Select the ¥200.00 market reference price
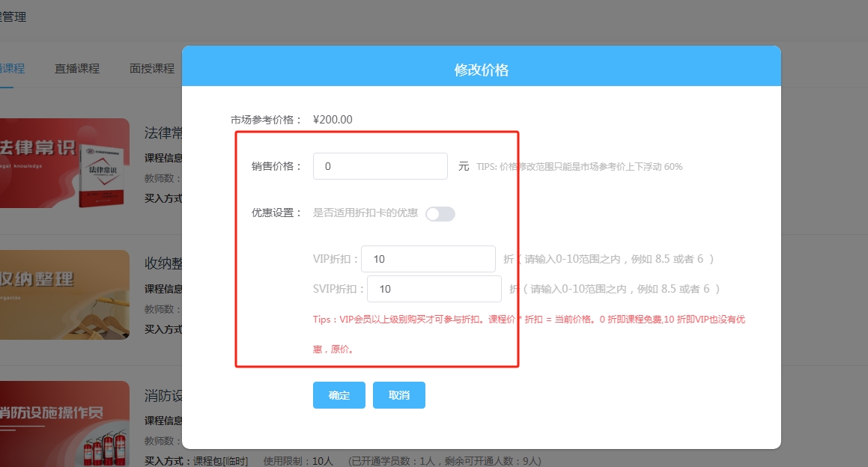 pos(333,120)
